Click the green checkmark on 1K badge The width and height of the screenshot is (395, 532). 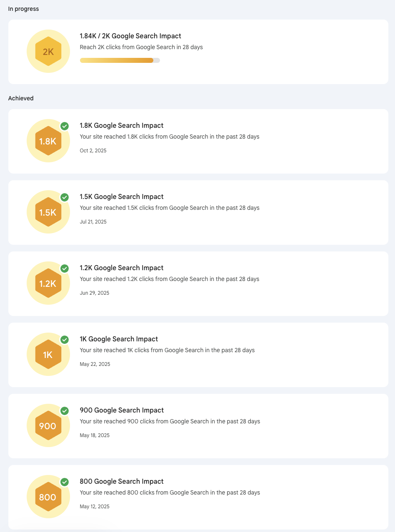point(65,340)
